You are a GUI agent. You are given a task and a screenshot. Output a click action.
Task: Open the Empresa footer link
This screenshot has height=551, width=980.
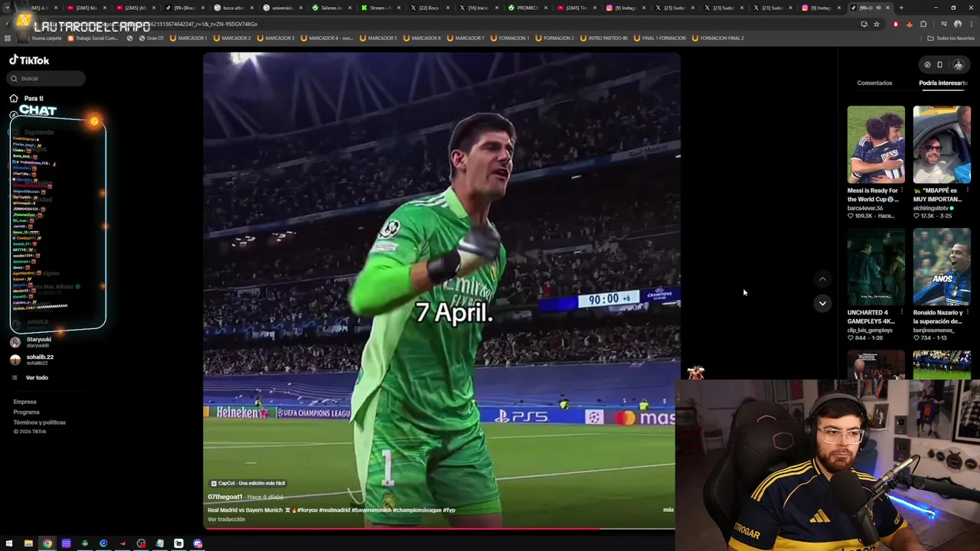pyautogui.click(x=24, y=402)
